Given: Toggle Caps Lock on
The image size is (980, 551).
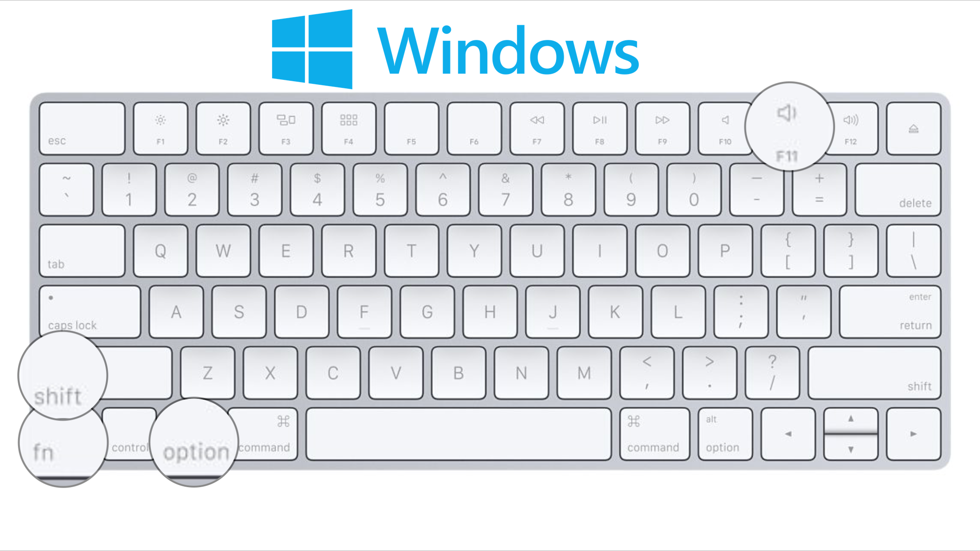Looking at the screenshot, I should [x=91, y=311].
